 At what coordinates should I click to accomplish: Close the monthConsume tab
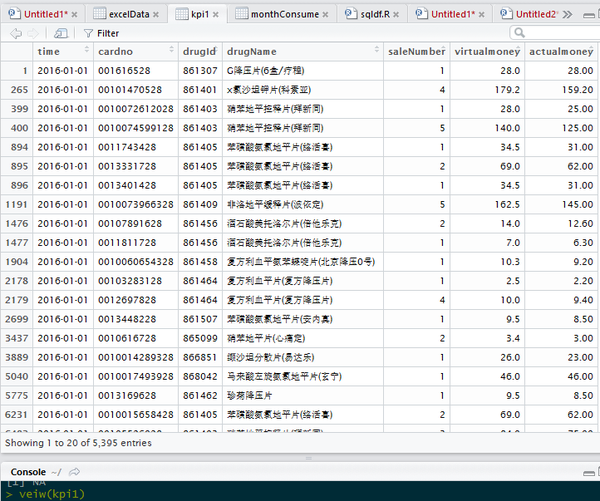tap(325, 15)
